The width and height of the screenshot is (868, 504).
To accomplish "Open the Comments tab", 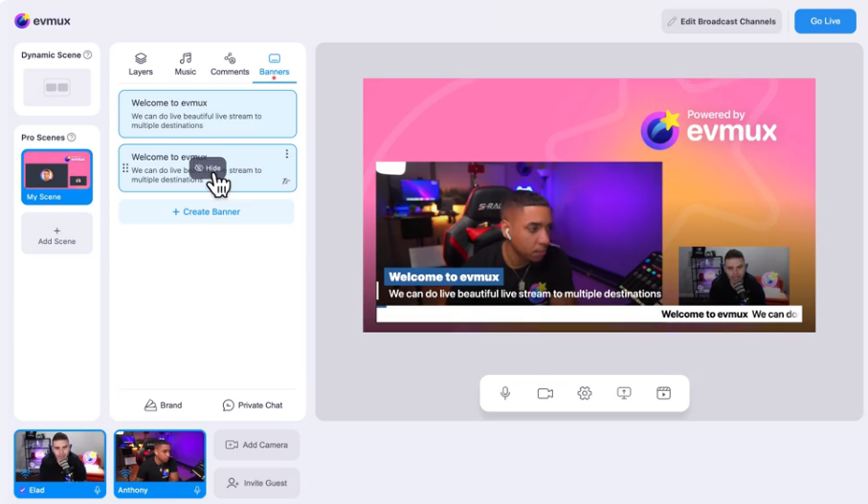I will (x=230, y=64).
